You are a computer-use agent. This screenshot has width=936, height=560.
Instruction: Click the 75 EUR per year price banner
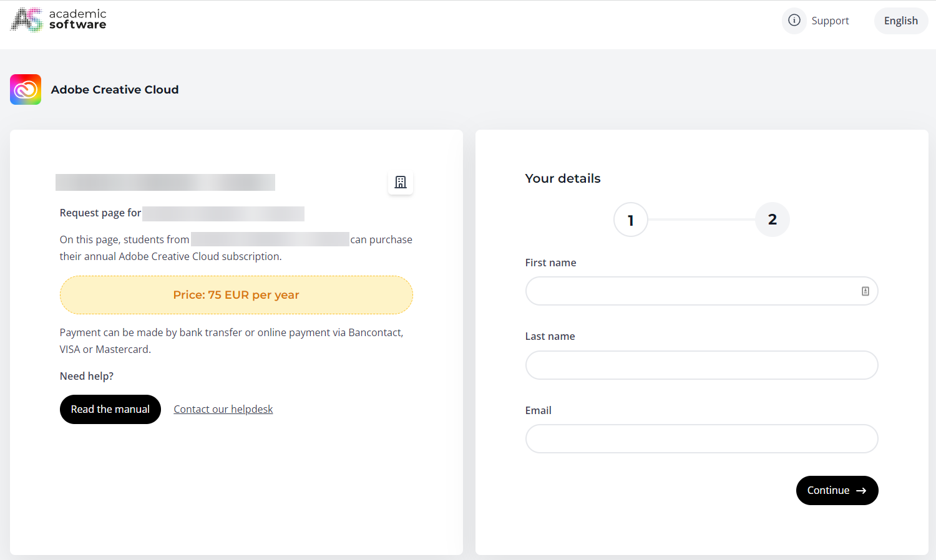tap(236, 295)
